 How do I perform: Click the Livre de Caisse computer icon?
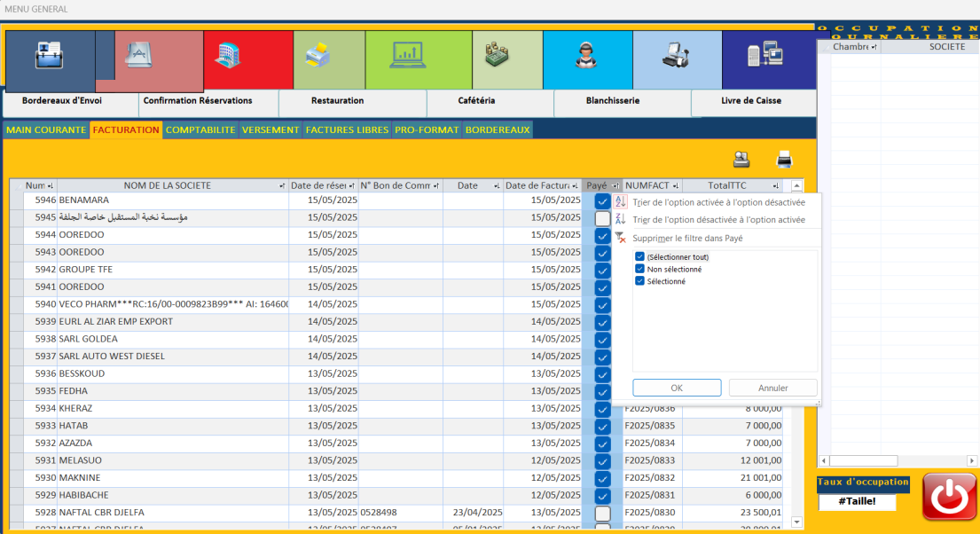[764, 56]
